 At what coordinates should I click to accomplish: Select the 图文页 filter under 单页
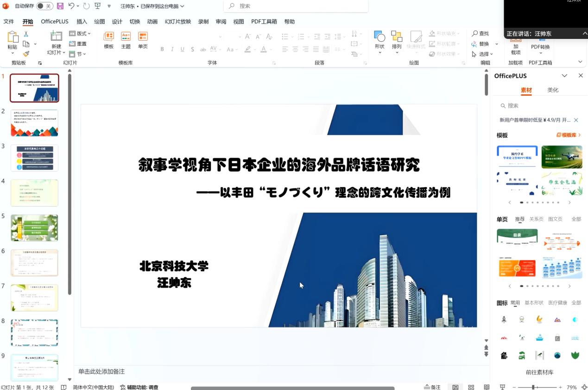[555, 220]
